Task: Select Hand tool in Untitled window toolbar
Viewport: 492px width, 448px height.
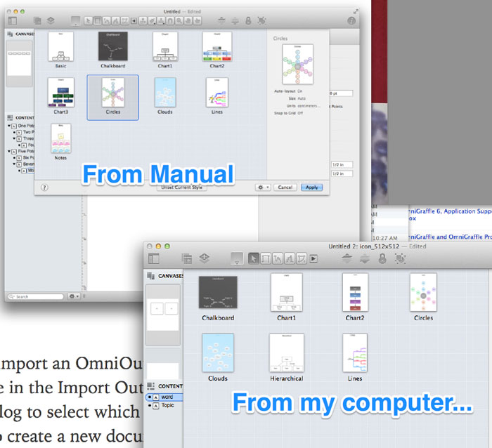Action: 188,20
